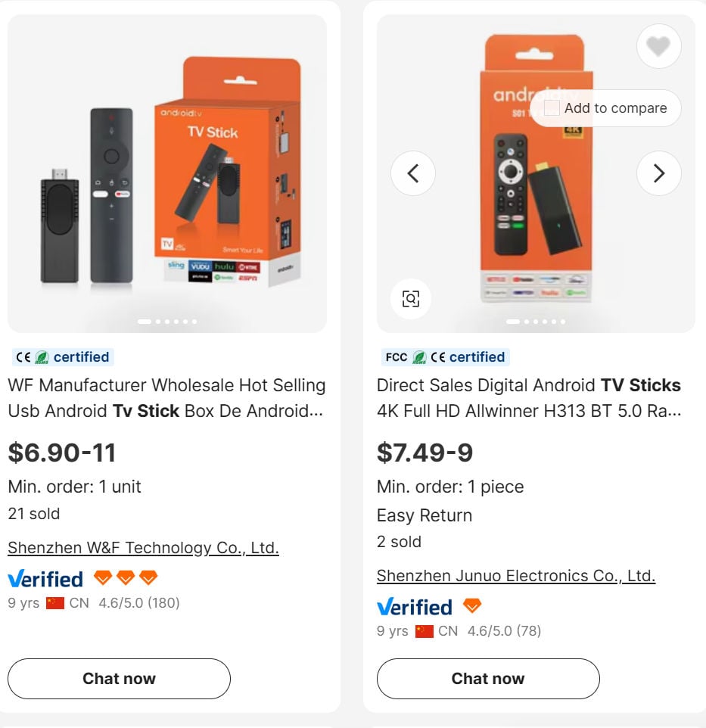Go to previous product image

pos(413,173)
